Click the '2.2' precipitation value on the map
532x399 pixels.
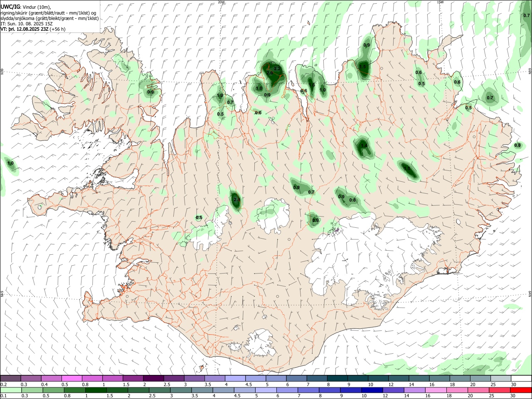tap(277, 69)
